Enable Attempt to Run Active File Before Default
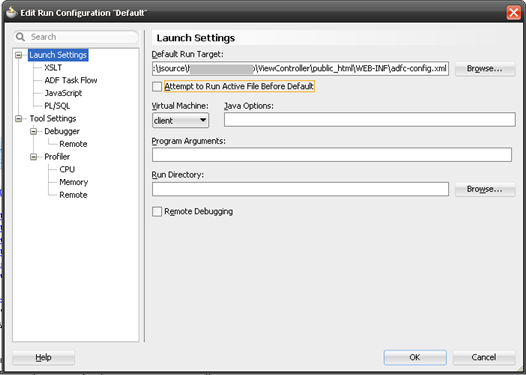Image resolution: width=526 pixels, height=375 pixels. click(x=157, y=87)
